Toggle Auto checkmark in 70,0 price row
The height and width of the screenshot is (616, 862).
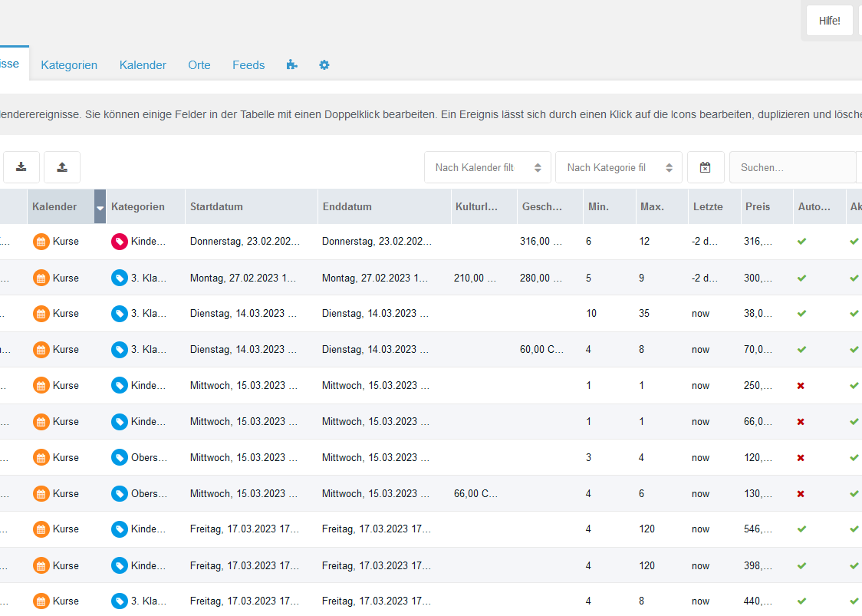[x=801, y=350]
